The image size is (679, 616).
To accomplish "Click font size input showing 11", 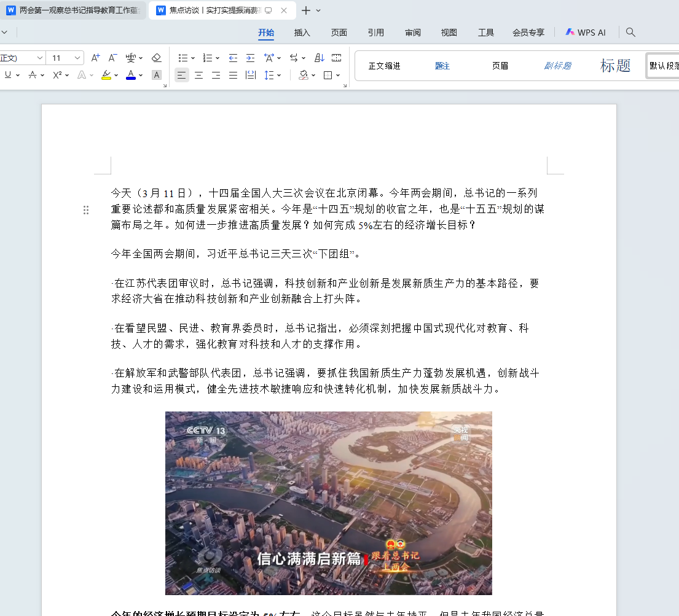I will (61, 58).
